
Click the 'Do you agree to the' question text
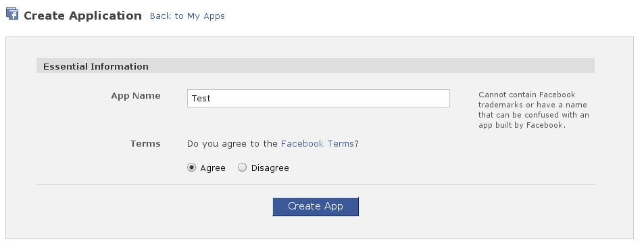click(232, 144)
